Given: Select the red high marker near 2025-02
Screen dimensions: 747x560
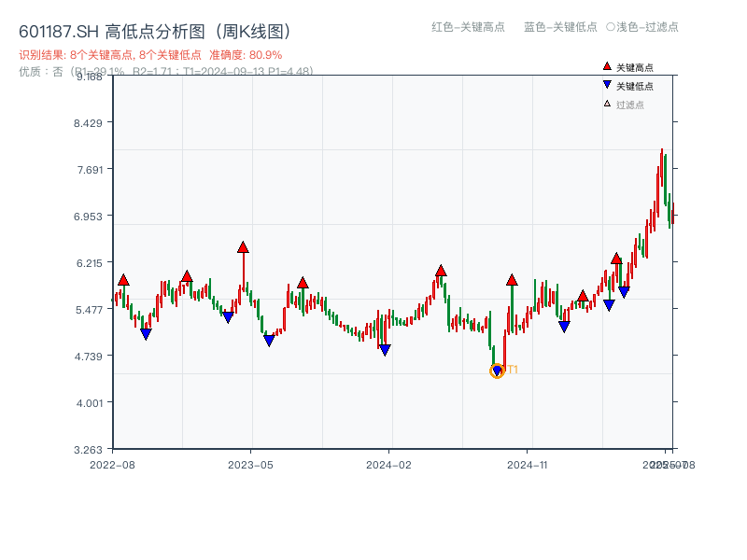Looking at the screenshot, I should (583, 296).
